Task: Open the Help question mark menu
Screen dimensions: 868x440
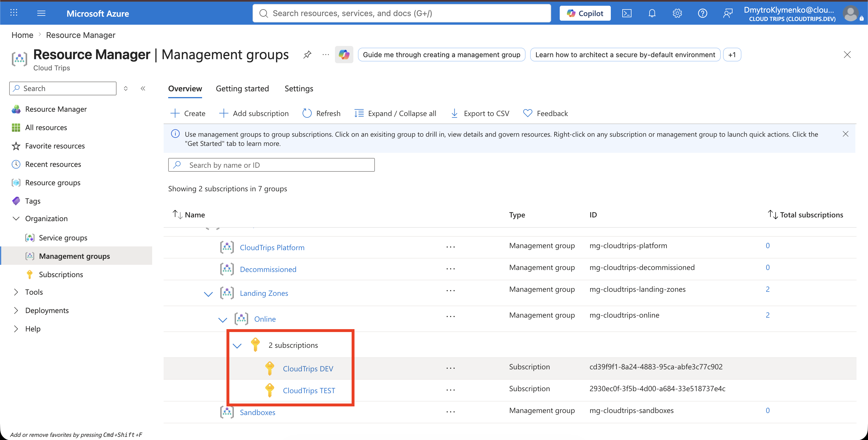Action: [703, 13]
